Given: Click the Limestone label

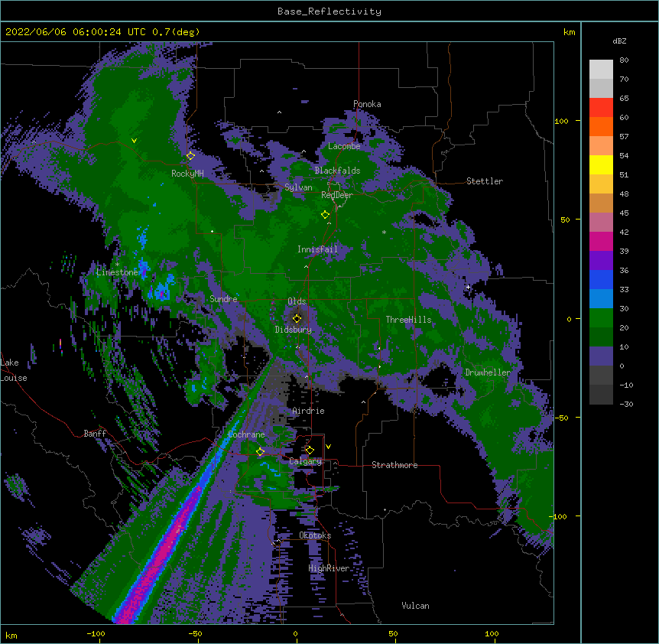Looking at the screenshot, I should pos(117,272).
